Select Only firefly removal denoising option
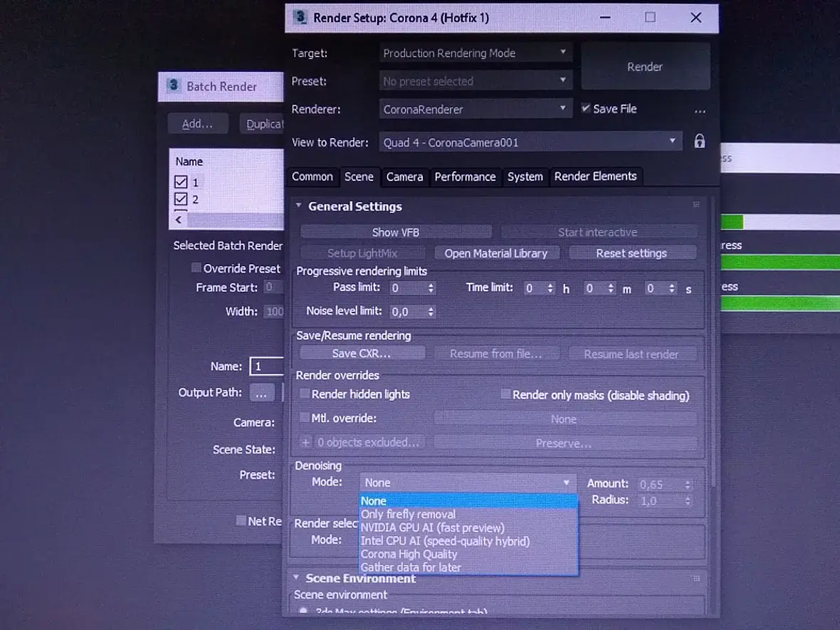Image resolution: width=840 pixels, height=630 pixels. (x=468, y=514)
